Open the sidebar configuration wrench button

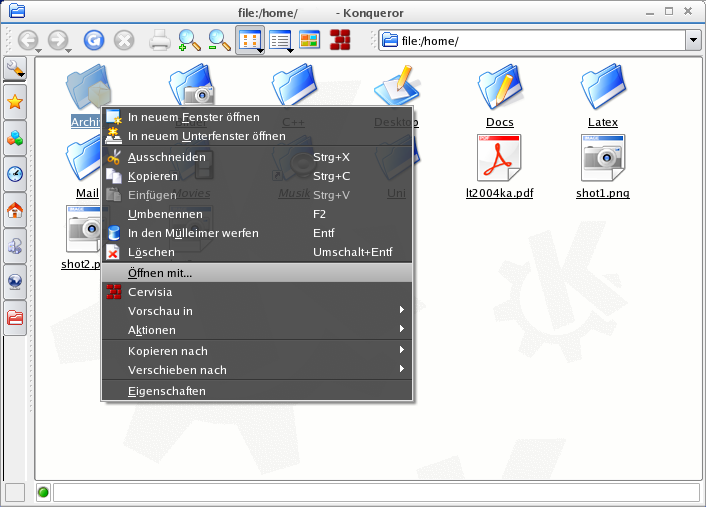point(15,69)
